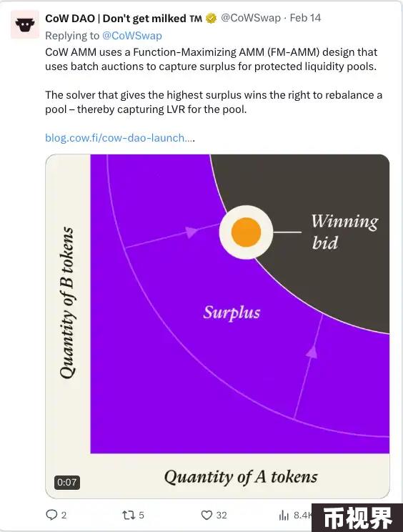Open the reply comment bubble icon

click(x=51, y=515)
